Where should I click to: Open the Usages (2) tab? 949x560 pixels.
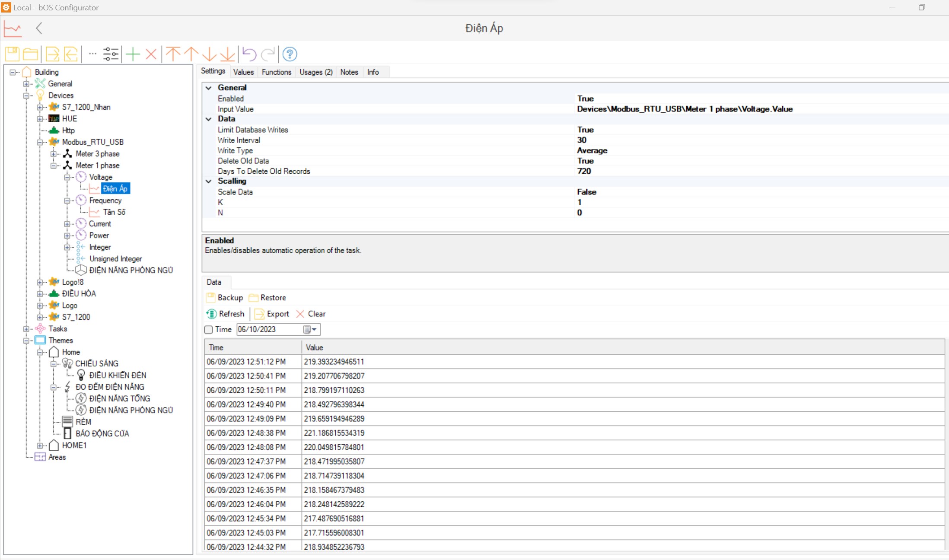point(316,72)
